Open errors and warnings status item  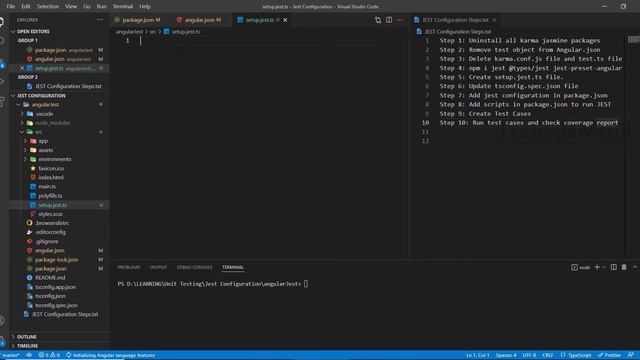click(x=49, y=355)
